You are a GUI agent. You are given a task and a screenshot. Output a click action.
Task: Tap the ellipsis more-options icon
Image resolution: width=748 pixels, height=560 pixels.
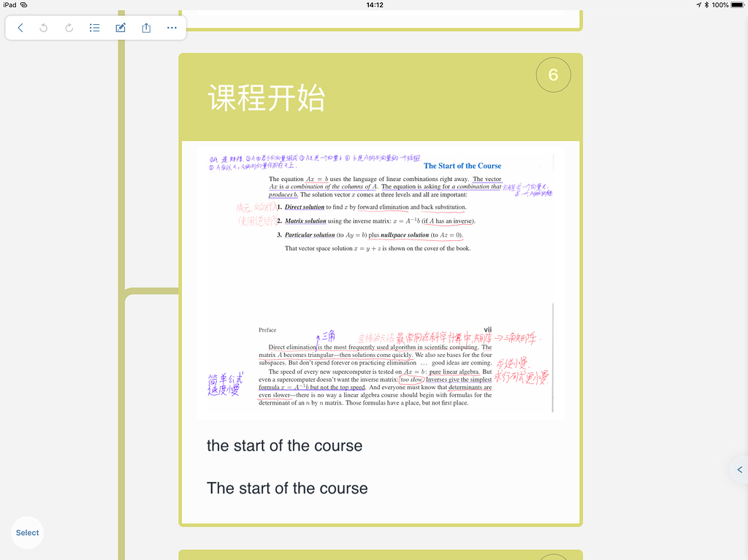(x=171, y=28)
